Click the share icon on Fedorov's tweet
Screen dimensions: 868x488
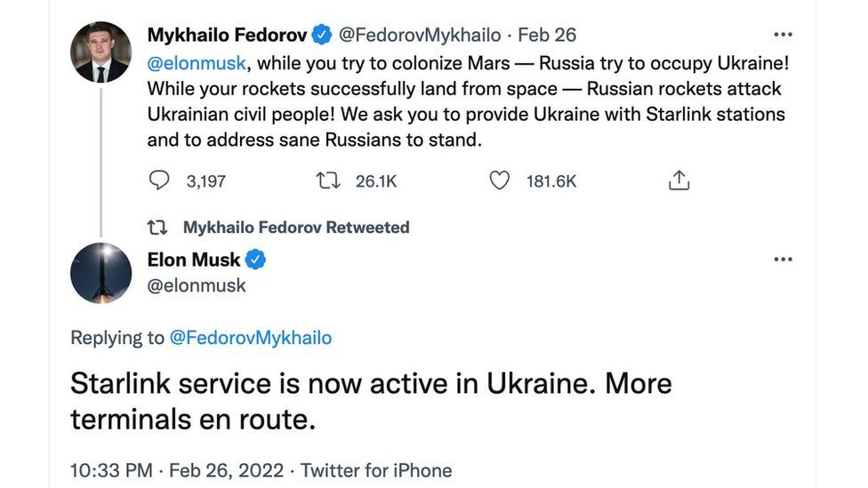click(679, 180)
